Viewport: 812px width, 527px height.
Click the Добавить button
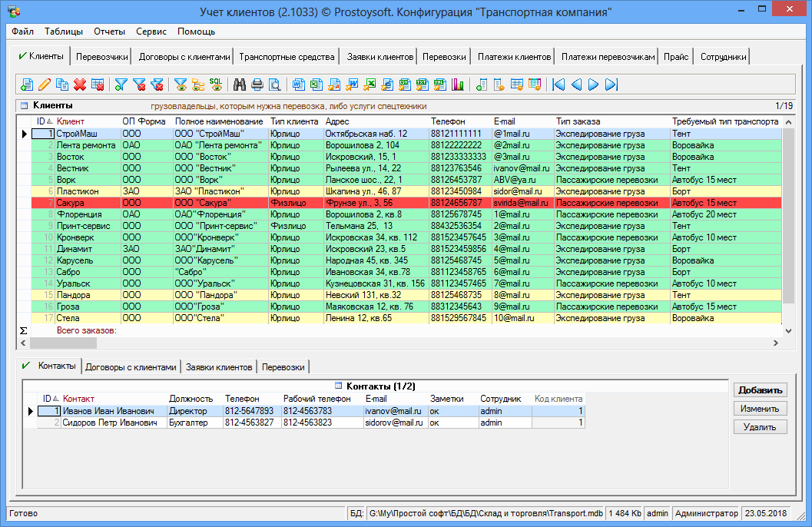tap(761, 389)
